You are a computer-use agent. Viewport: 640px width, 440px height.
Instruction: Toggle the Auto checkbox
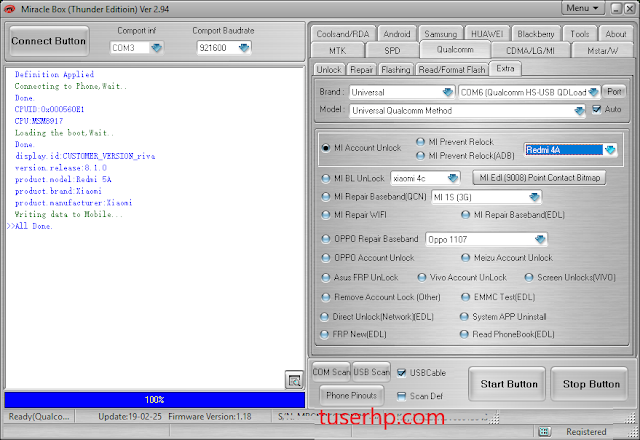click(596, 109)
